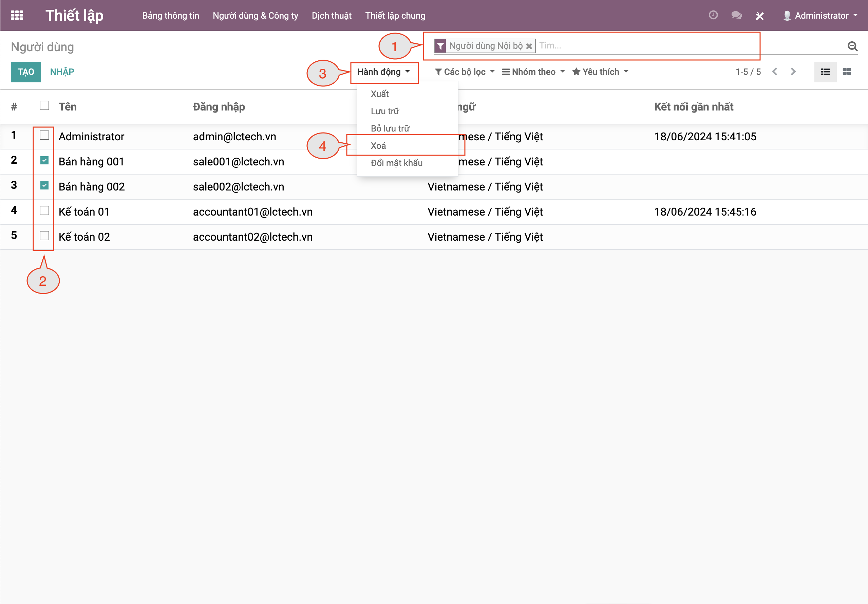Open the chat conversations icon
The width and height of the screenshot is (868, 604).
pos(736,16)
